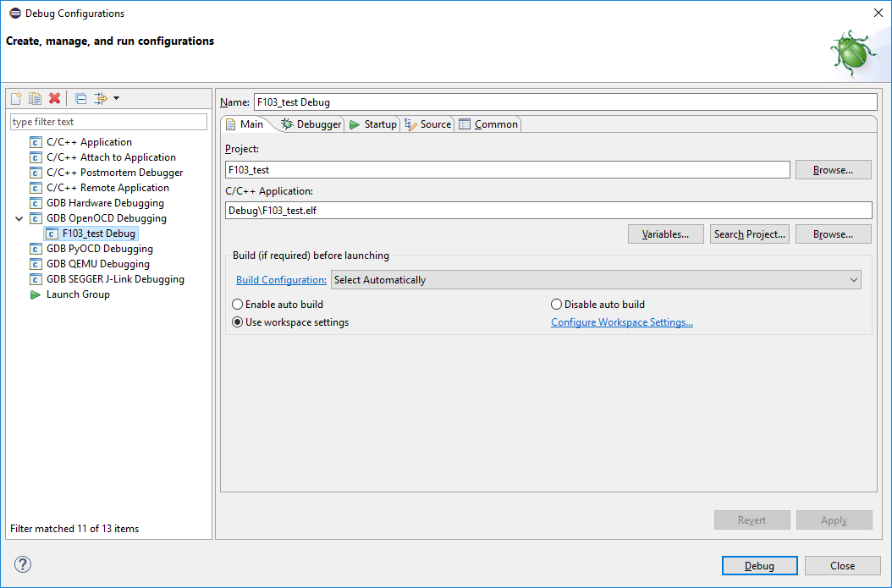This screenshot has width=892, height=588.
Task: Open Build Configuration Select Automatically dropdown
Action: [596, 280]
